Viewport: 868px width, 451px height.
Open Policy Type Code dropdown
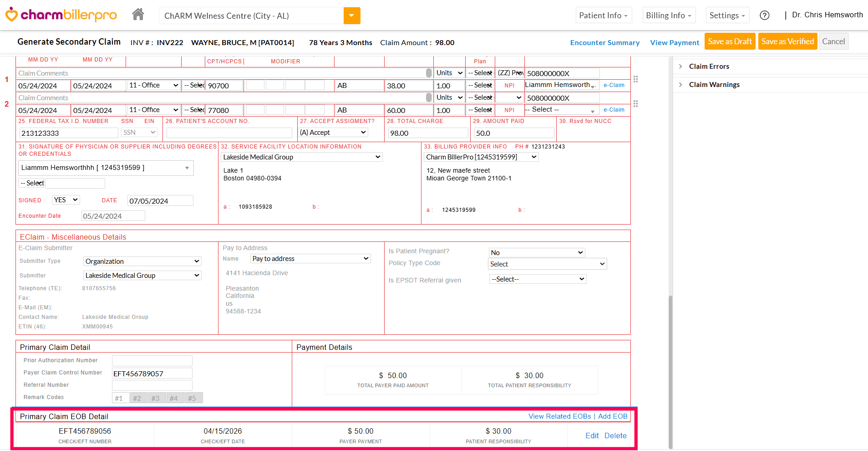click(x=548, y=264)
